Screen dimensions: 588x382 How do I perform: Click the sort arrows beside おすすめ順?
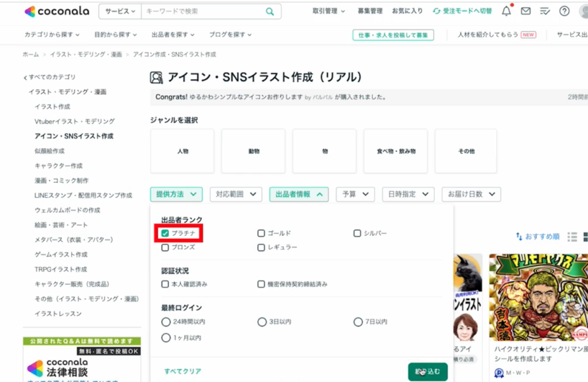coord(519,236)
